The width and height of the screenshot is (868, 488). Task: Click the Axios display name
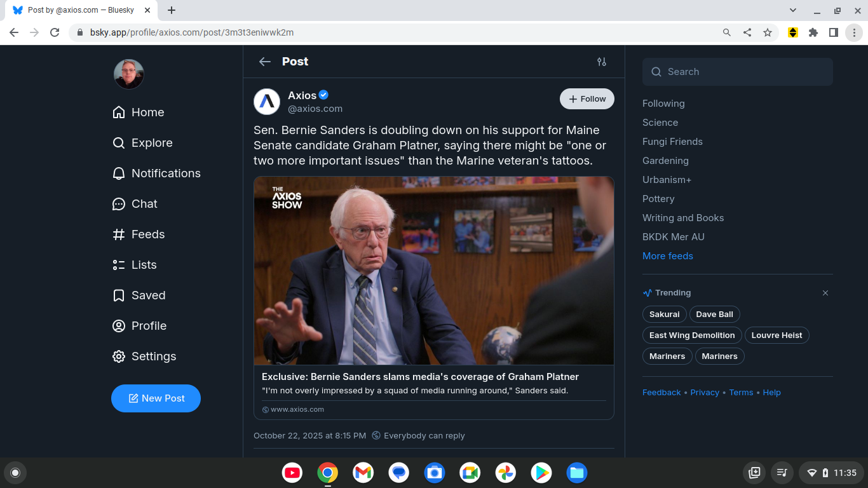(302, 95)
